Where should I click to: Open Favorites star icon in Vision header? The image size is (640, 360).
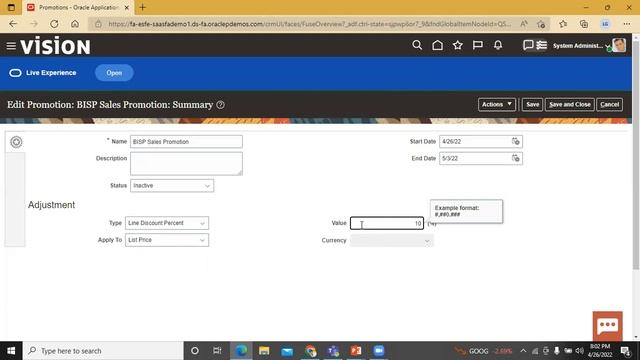click(x=458, y=45)
